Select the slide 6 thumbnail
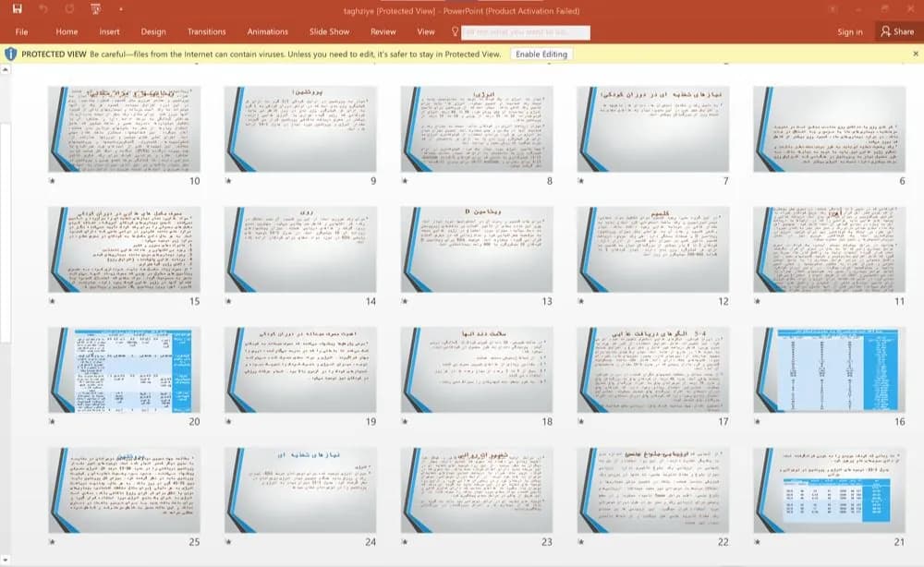924x567 pixels. (x=829, y=129)
